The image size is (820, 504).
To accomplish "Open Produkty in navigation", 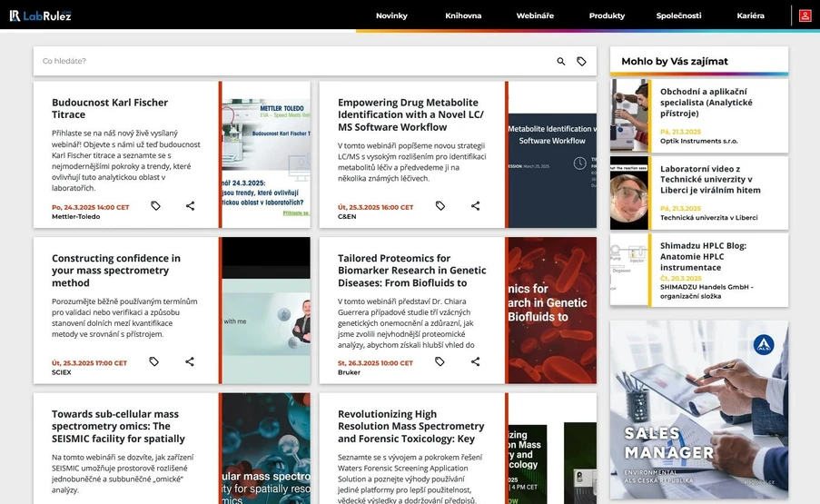I will [x=607, y=15].
